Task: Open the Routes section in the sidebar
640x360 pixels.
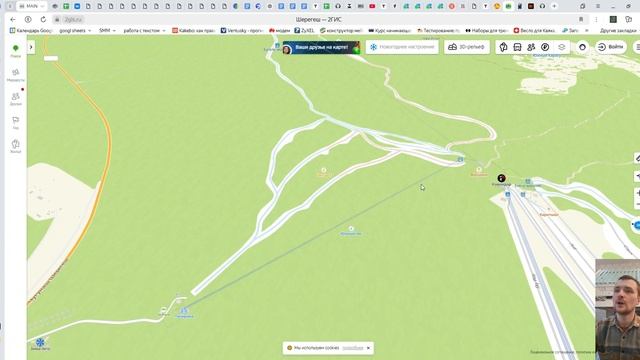Action: click(16, 75)
